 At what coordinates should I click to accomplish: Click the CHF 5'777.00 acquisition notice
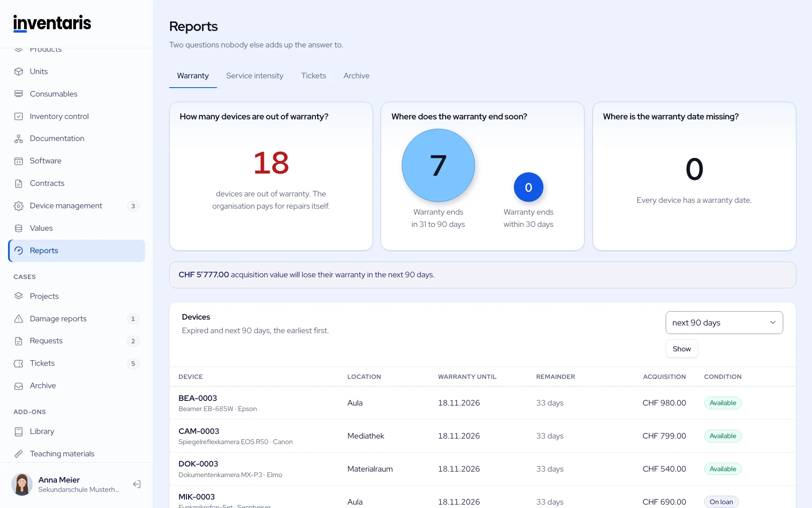click(x=483, y=275)
